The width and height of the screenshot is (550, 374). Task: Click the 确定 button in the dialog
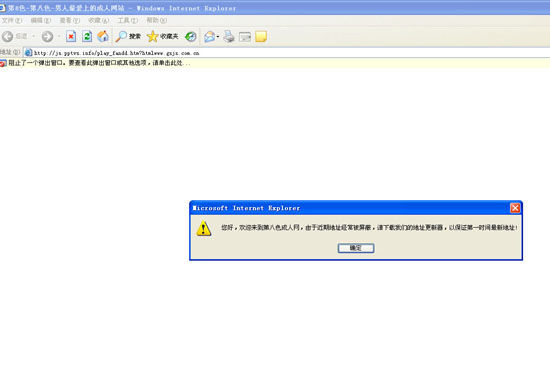pos(356,248)
